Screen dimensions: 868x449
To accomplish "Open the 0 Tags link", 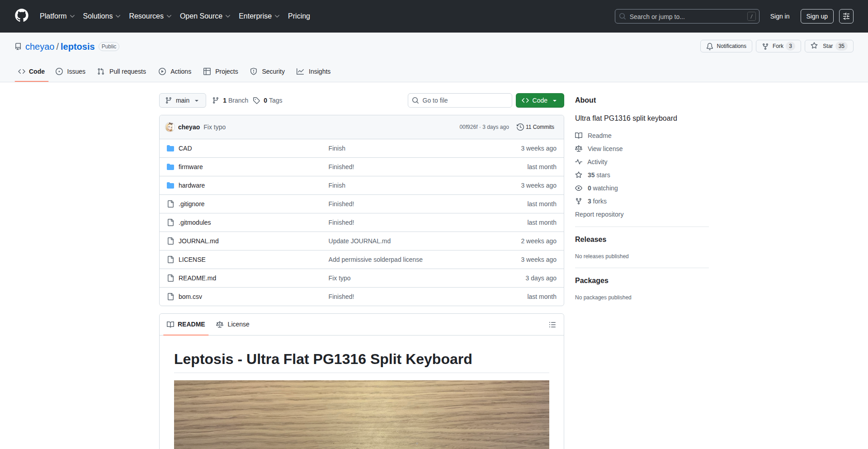I will tap(268, 100).
